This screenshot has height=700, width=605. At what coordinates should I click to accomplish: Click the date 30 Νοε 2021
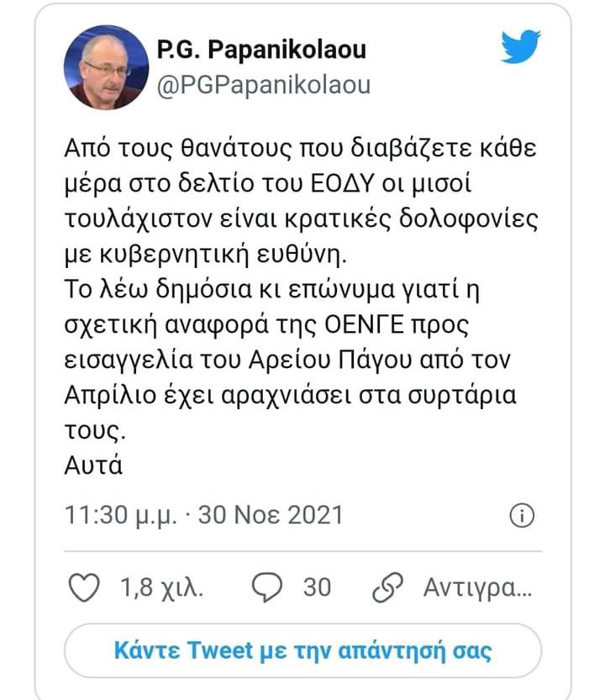click(x=269, y=515)
